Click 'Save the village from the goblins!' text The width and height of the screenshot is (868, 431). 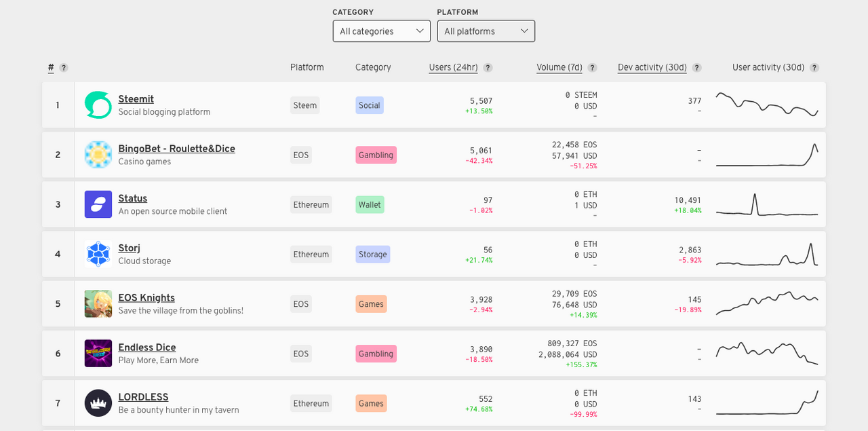point(180,311)
